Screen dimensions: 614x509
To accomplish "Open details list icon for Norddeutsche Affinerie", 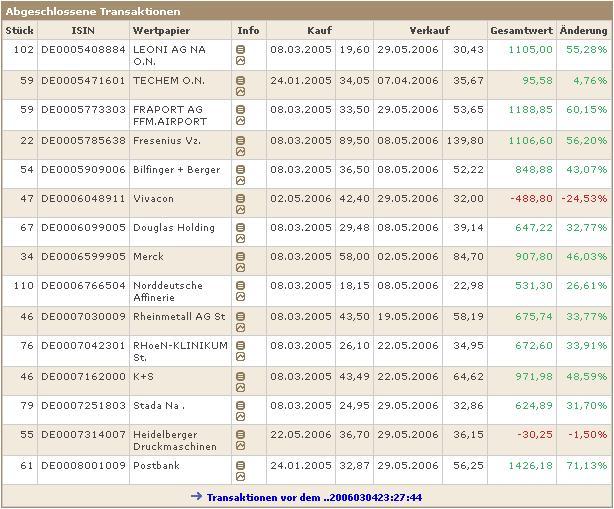I will (x=240, y=285).
